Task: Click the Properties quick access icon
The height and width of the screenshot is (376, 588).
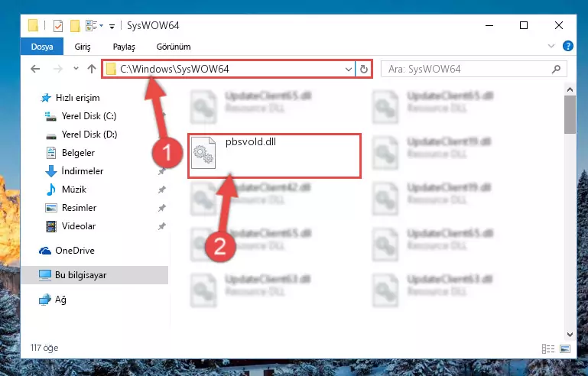Action: (x=58, y=26)
